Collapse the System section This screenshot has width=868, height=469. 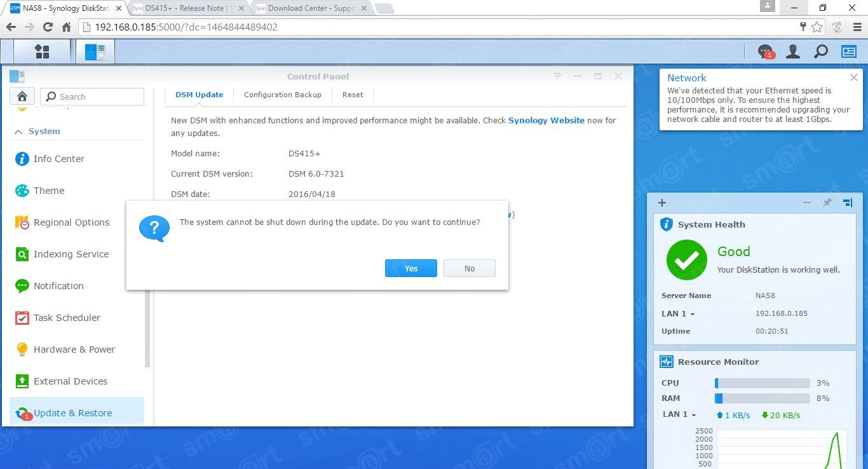pyautogui.click(x=18, y=132)
